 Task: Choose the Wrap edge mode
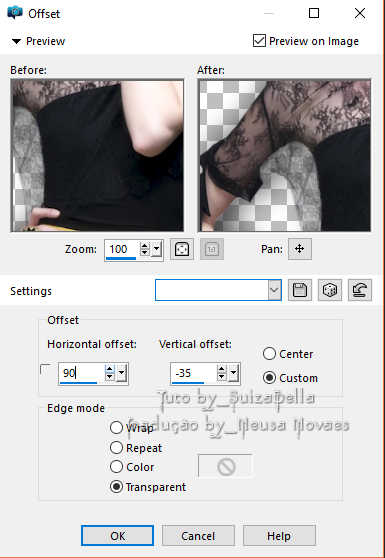(116, 427)
